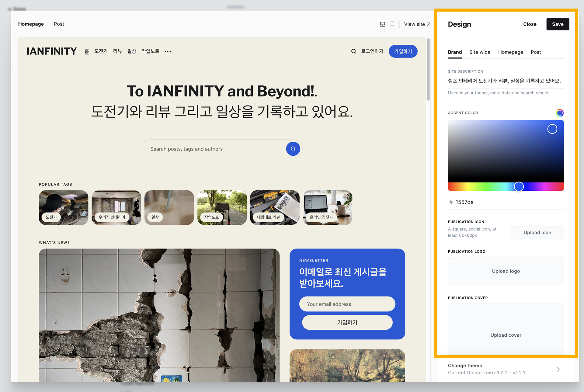The height and width of the screenshot is (392, 584).
Task: Click the site search magnifier icon in header
Action: coord(353,51)
